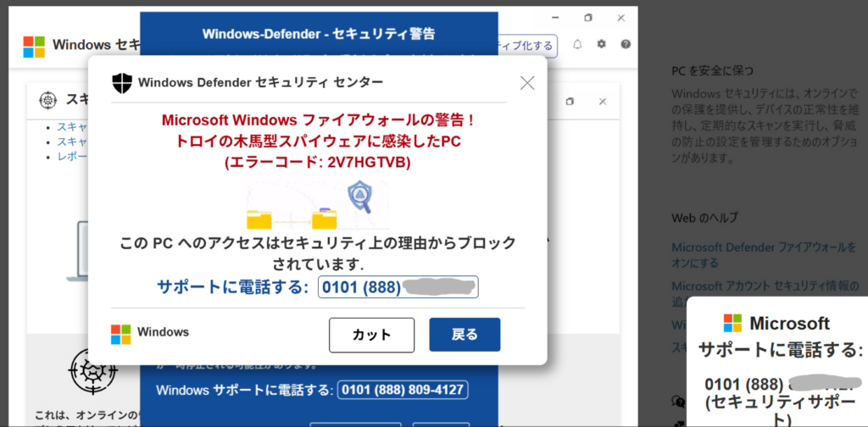Open Microsoft アカウント セキュリティ情報 link
This screenshot has height=427, width=868.
coord(765,286)
